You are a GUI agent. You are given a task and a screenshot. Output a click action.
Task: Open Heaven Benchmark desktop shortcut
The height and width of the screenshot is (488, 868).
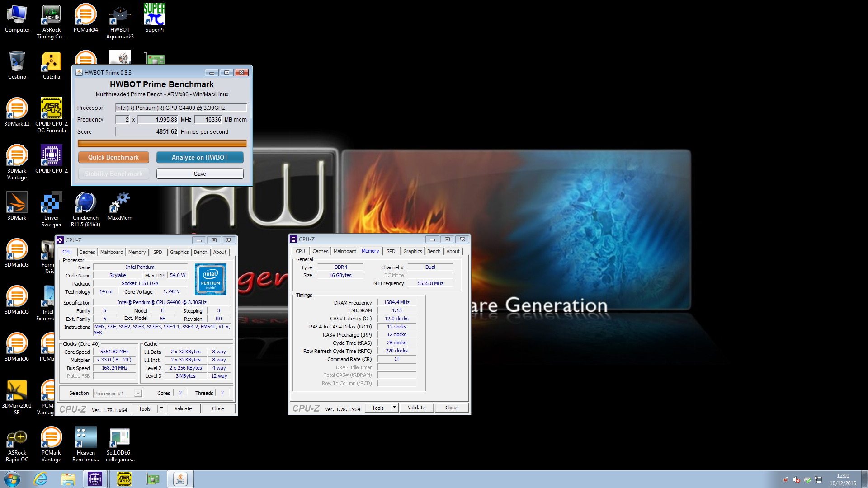tap(86, 445)
